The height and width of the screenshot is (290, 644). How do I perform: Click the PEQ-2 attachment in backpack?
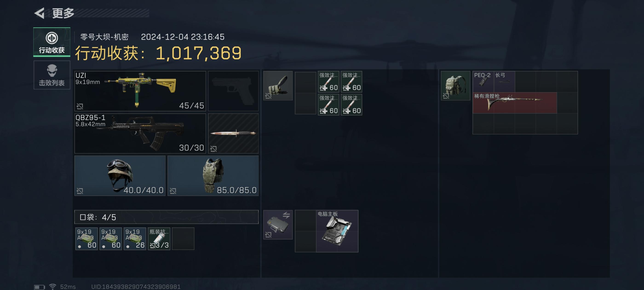tap(483, 81)
